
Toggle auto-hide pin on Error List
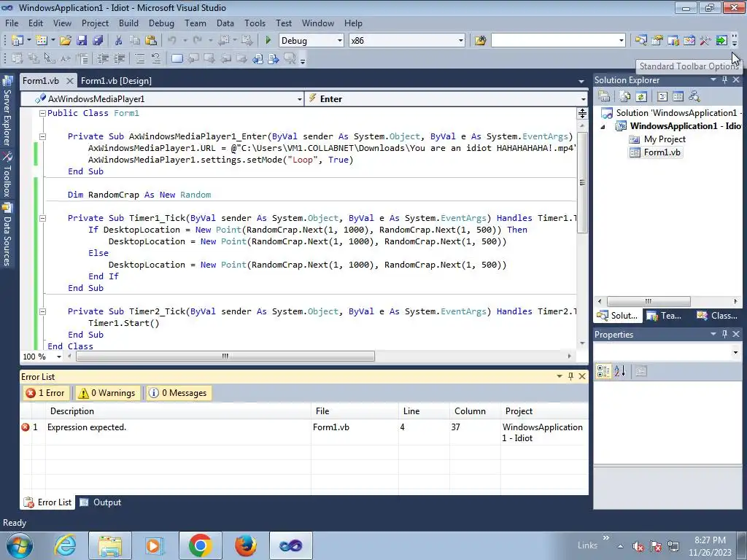point(570,376)
